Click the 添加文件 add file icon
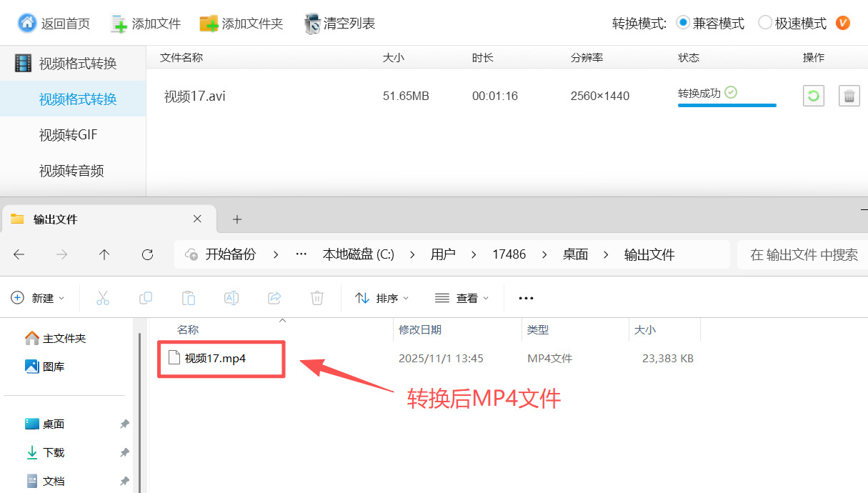 [119, 24]
